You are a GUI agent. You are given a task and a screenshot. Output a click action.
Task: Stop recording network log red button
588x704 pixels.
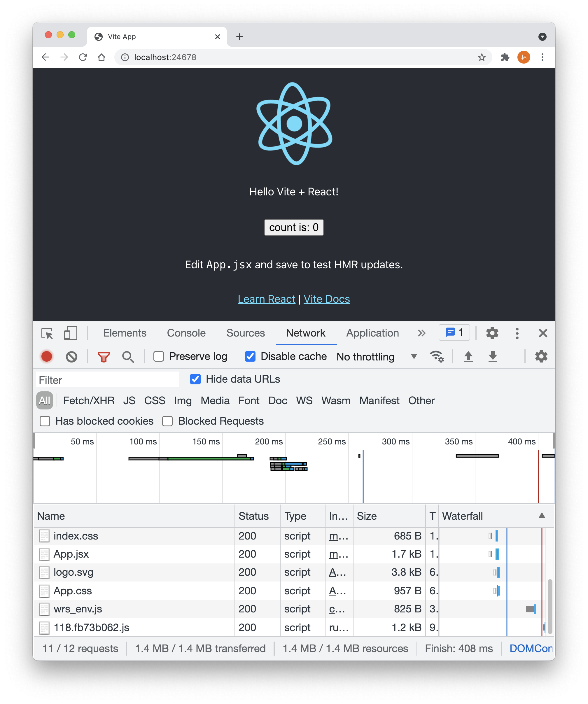coord(47,356)
